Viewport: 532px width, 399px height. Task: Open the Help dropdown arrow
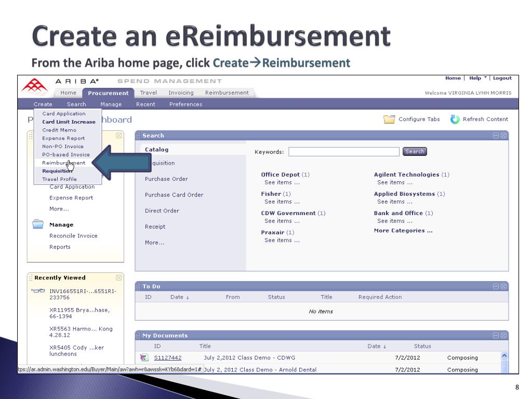[x=485, y=78]
